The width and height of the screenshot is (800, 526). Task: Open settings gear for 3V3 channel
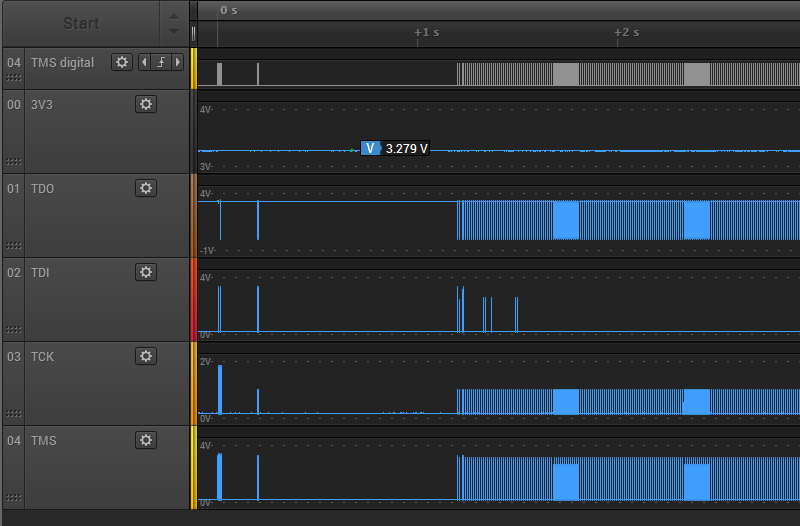146,104
